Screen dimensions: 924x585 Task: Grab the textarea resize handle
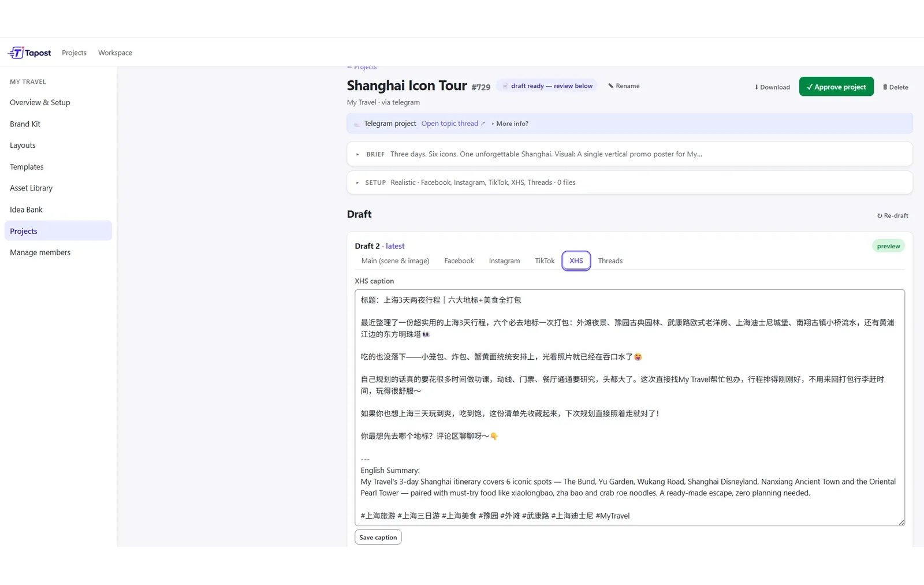901,522
